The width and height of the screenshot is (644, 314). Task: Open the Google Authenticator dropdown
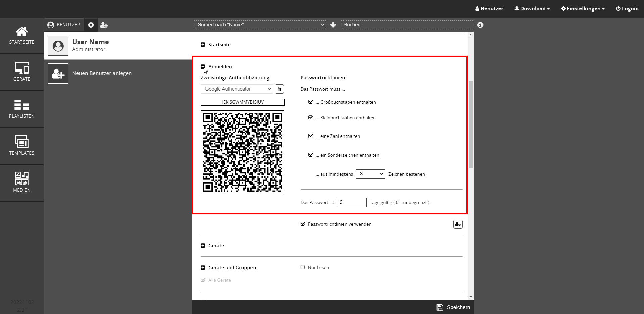click(237, 89)
